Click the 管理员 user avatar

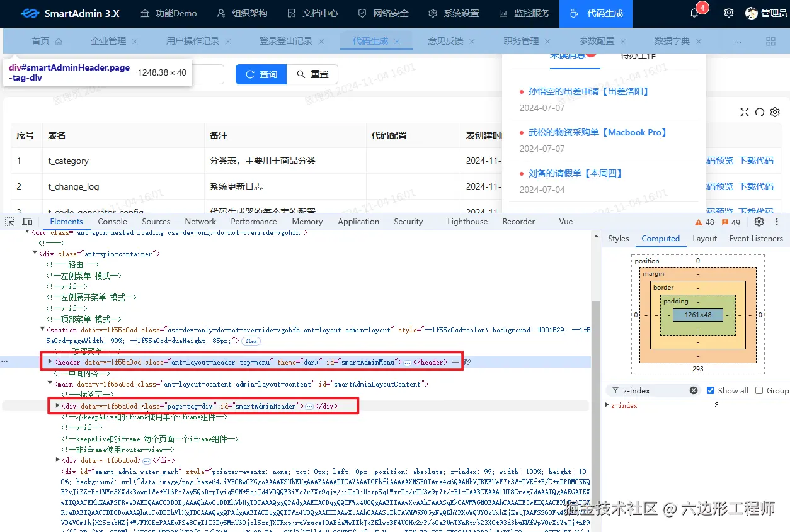pos(752,13)
